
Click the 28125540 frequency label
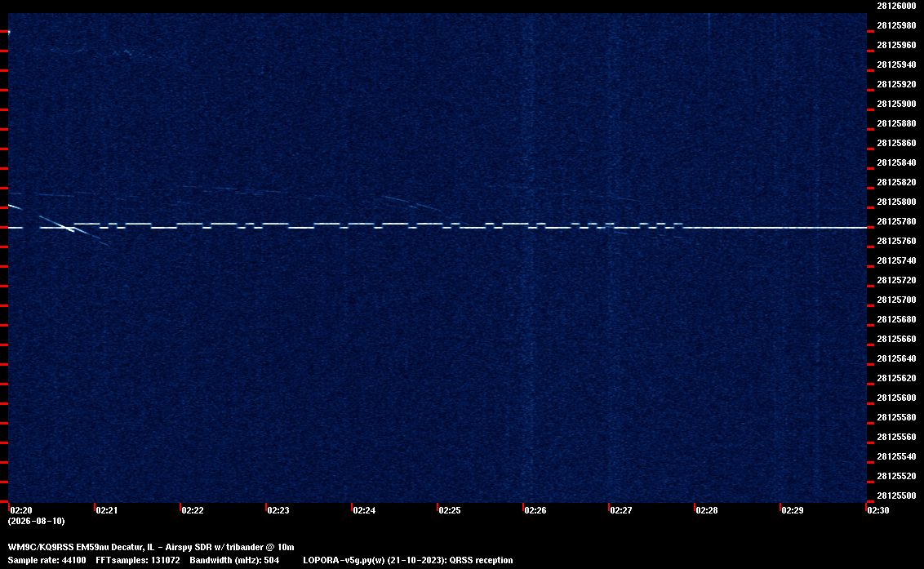point(896,456)
